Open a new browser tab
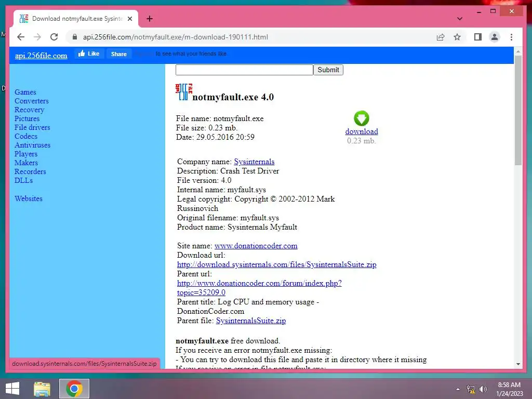The width and height of the screenshot is (532, 399). click(149, 19)
